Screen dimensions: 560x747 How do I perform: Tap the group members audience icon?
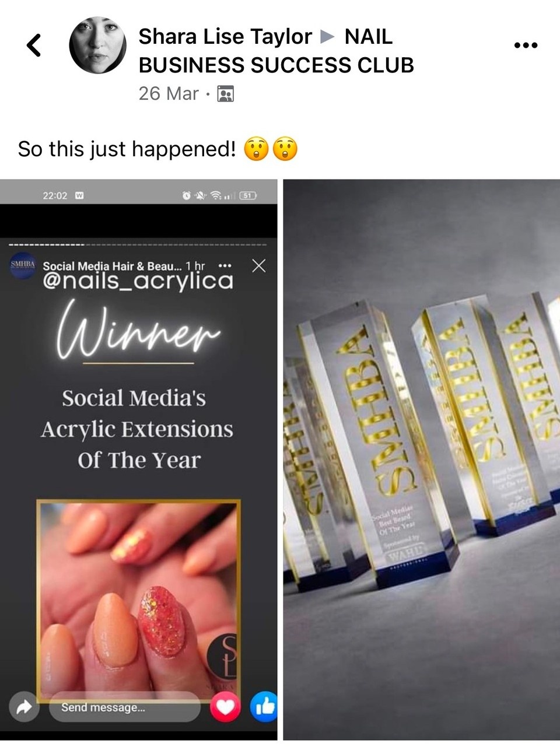225,94
